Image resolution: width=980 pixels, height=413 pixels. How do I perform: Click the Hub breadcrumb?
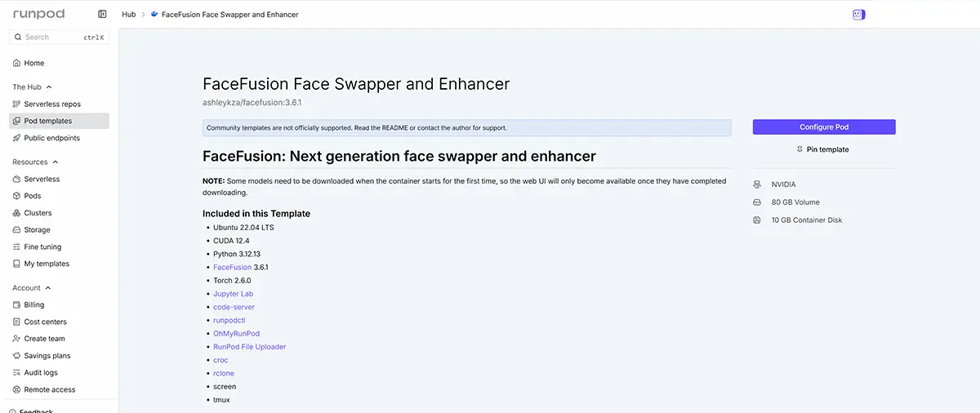click(129, 15)
